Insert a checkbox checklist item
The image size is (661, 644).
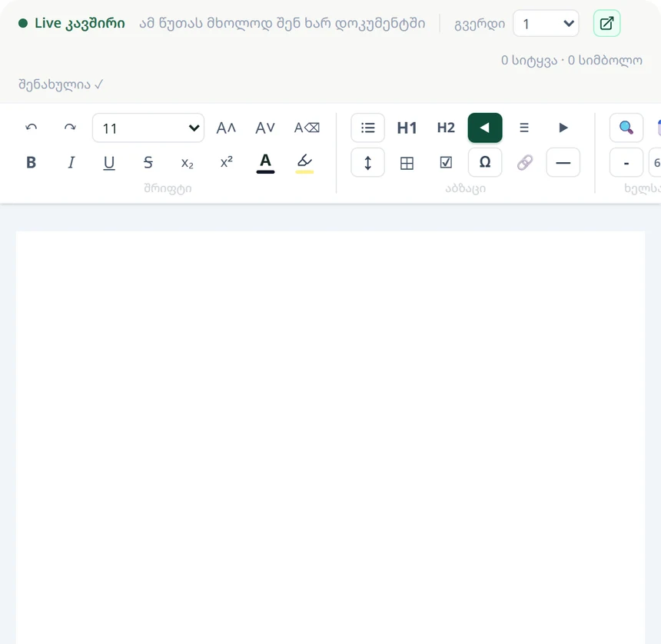[x=446, y=162]
